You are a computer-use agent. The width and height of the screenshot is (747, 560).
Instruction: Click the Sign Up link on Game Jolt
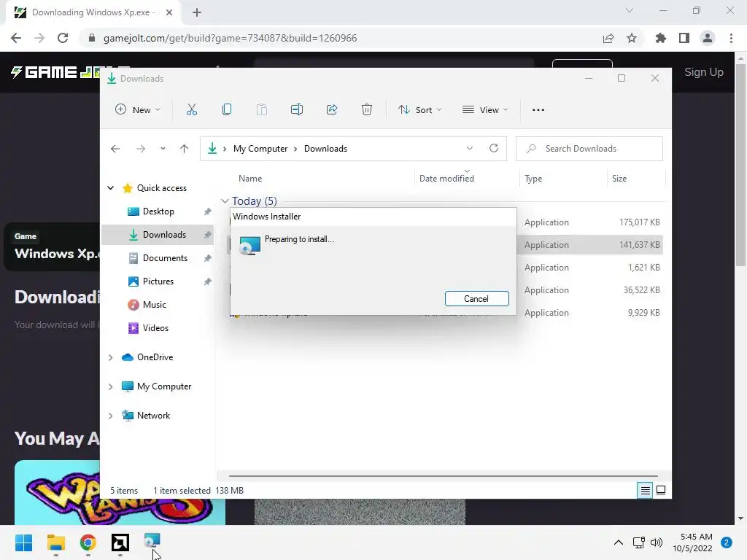704,72
